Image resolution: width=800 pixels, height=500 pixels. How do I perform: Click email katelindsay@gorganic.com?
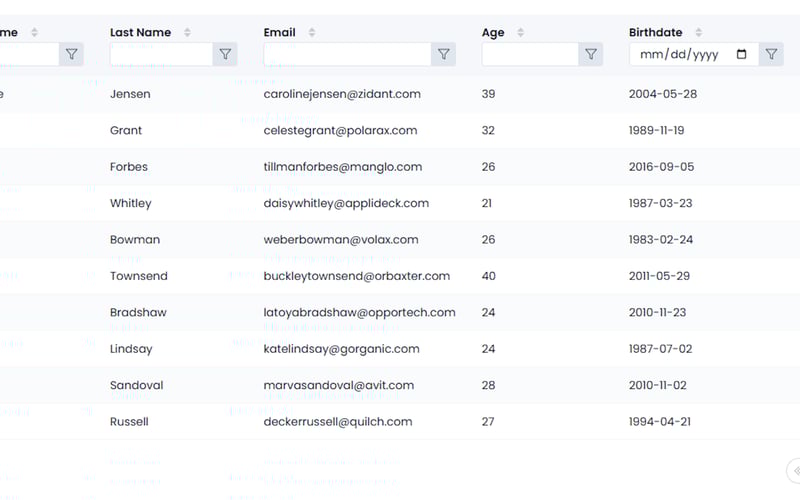coord(341,349)
